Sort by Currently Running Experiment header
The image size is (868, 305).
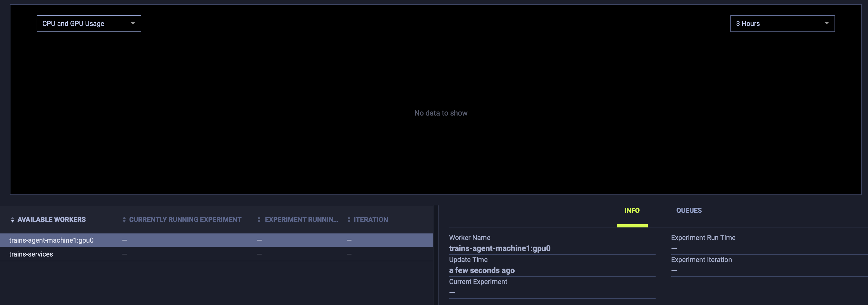click(185, 220)
